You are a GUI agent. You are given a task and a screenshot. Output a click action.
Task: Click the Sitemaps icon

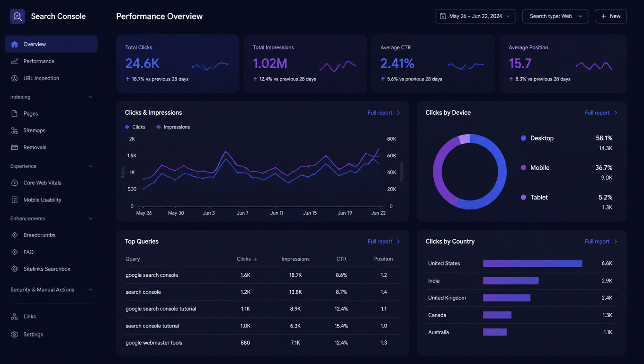tap(15, 130)
